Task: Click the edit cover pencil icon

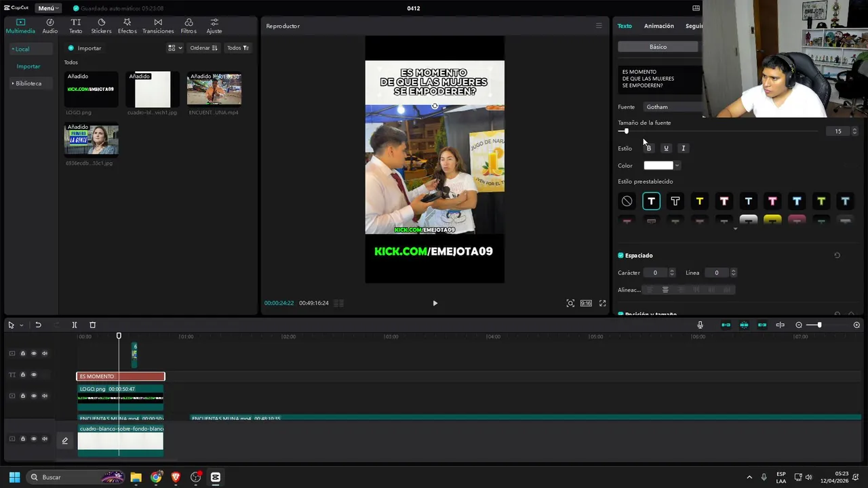Action: pyautogui.click(x=65, y=441)
